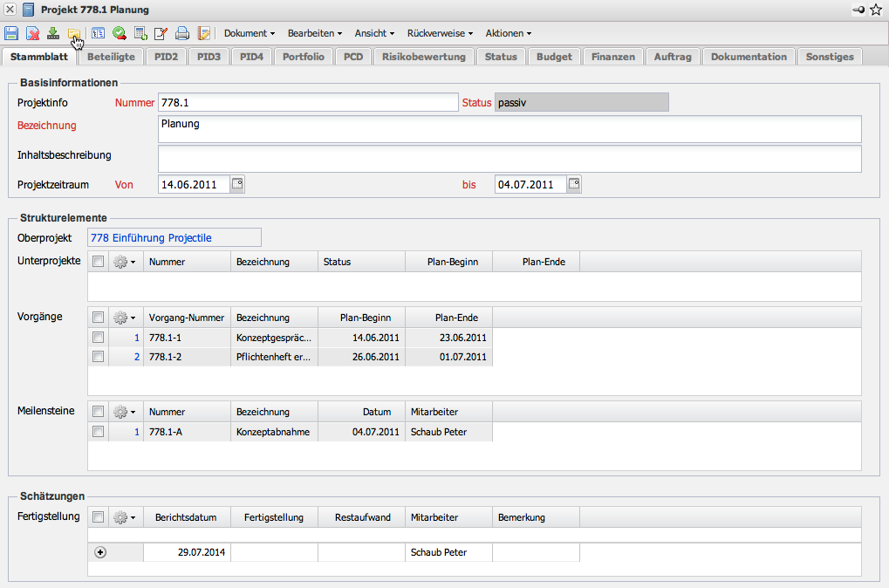This screenshot has height=588, width=889.
Task: Click into the Inhaltsbeschreibung text field
Action: coord(509,159)
